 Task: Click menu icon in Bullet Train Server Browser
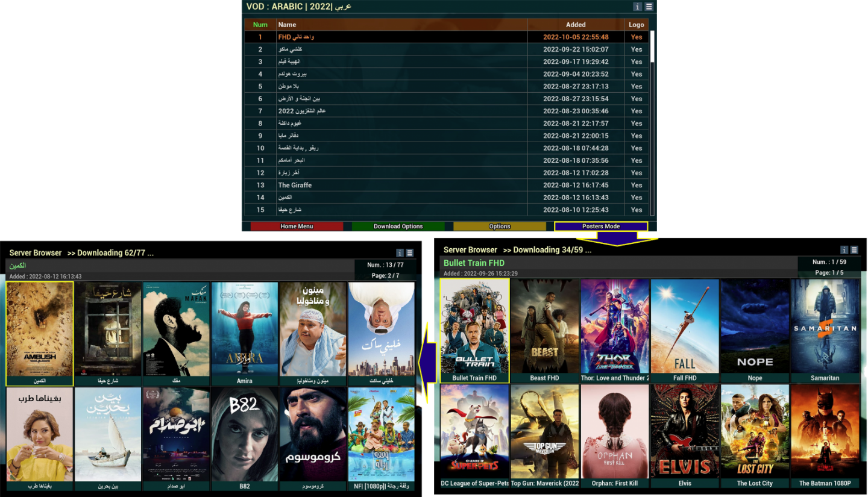[854, 250]
